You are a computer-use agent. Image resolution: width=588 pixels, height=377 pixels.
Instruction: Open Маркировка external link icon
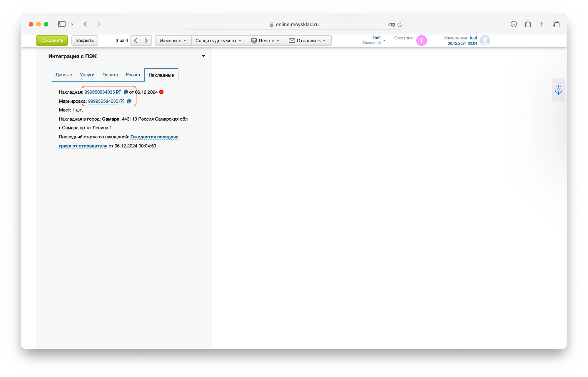tap(122, 101)
